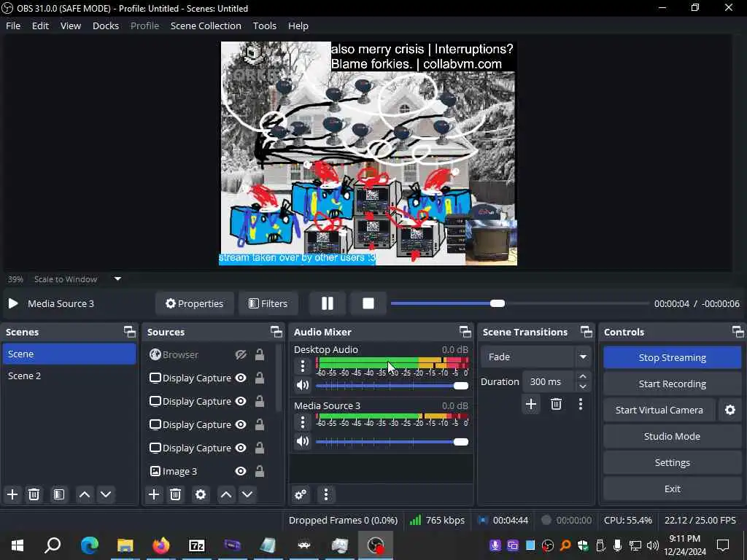Click Start Virtual Camera button

[x=659, y=410]
